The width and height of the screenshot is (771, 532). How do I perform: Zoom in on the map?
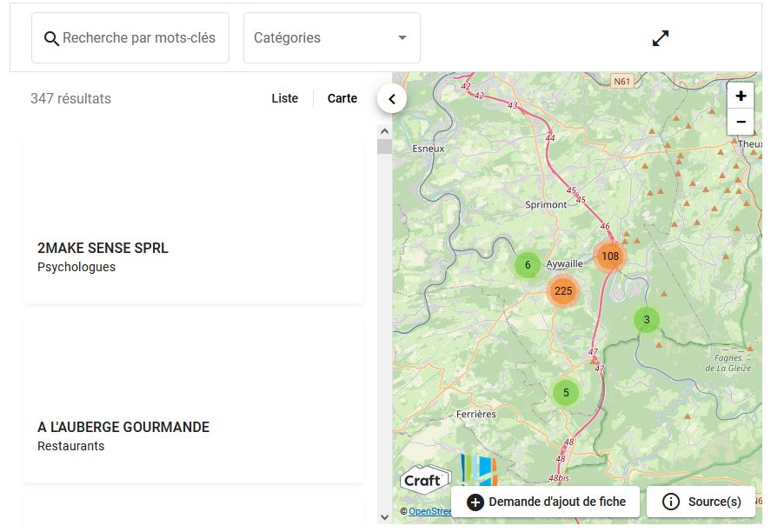point(741,96)
